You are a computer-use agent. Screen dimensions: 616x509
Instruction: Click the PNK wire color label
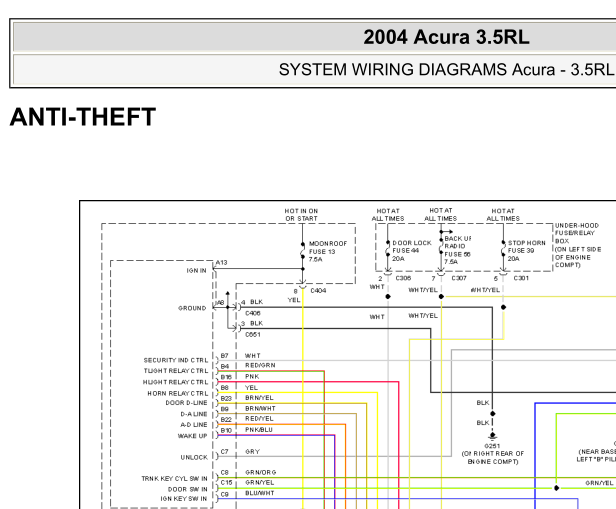[252, 377]
